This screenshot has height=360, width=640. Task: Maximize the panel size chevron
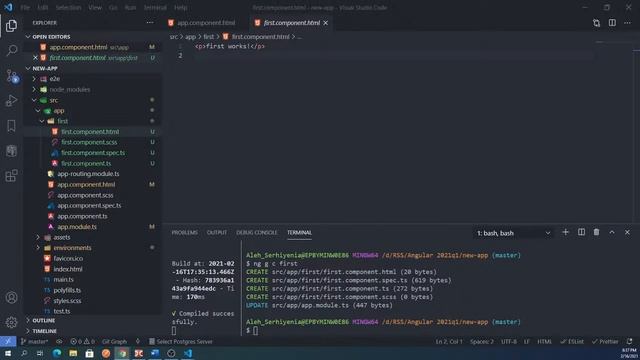click(x=612, y=232)
